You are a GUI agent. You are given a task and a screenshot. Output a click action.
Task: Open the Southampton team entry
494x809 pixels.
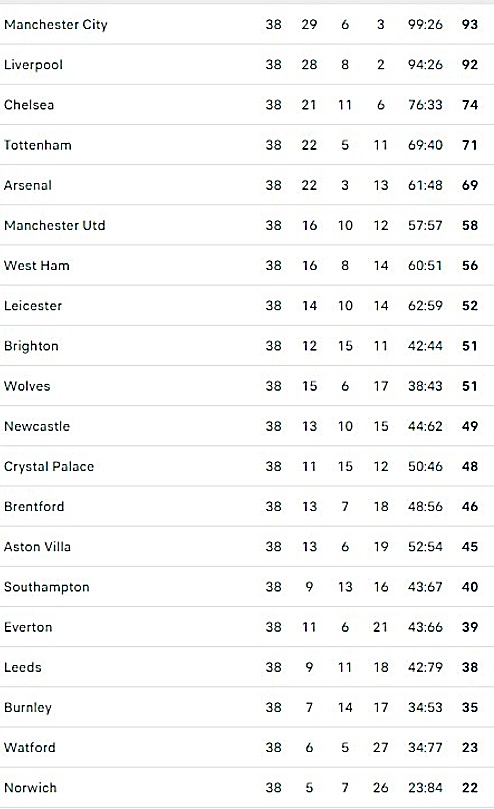(47, 587)
